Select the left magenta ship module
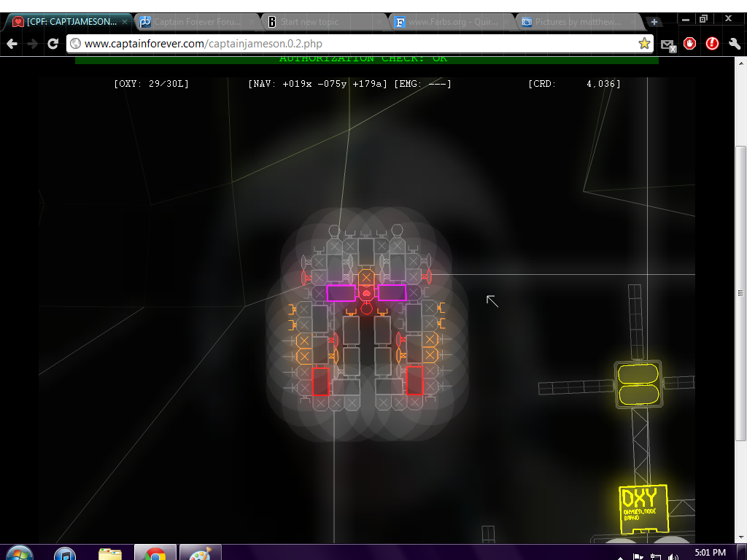747x560 pixels. point(341,293)
